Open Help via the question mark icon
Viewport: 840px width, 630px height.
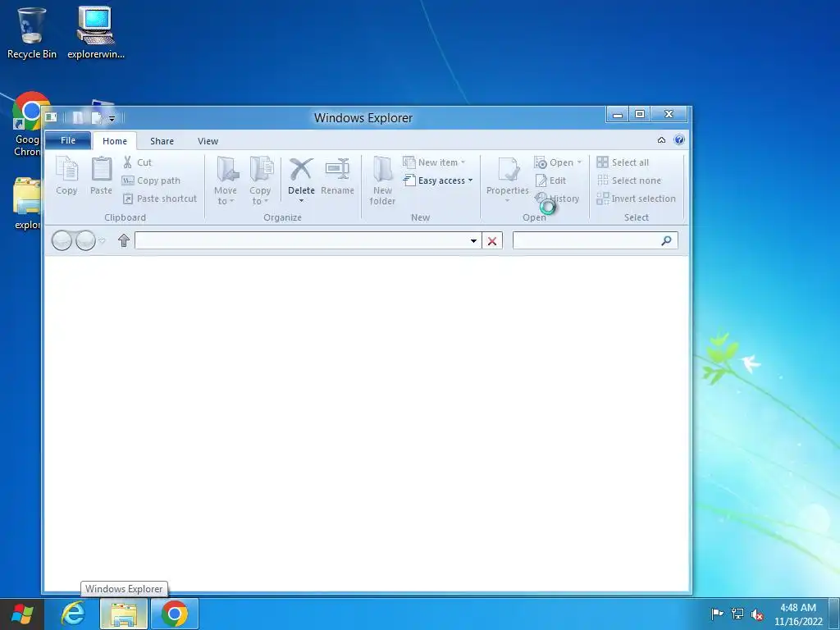coord(679,139)
